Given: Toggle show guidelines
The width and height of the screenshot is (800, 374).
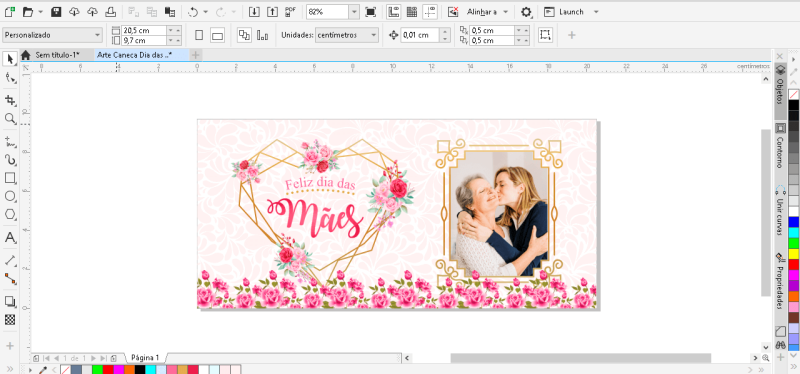Looking at the screenshot, I should coord(430,12).
